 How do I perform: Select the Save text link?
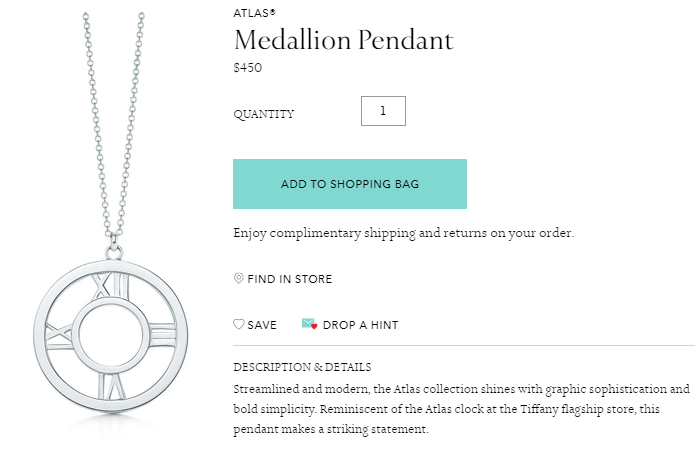click(x=262, y=325)
